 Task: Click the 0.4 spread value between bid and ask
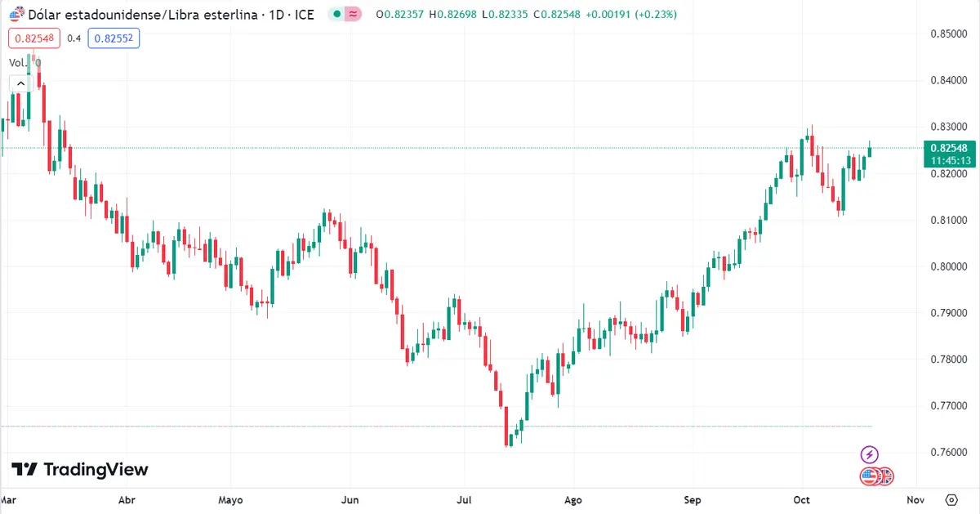[x=72, y=38]
